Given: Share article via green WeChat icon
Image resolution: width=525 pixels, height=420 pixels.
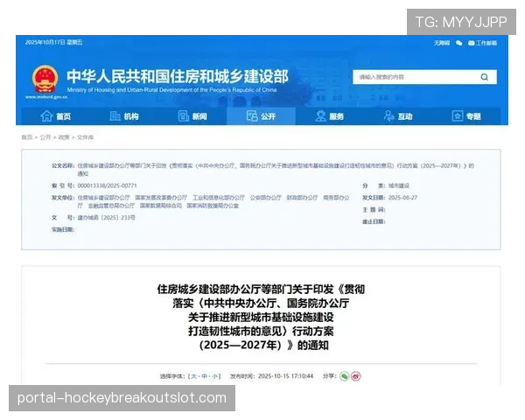Looking at the screenshot, I should 344,376.
